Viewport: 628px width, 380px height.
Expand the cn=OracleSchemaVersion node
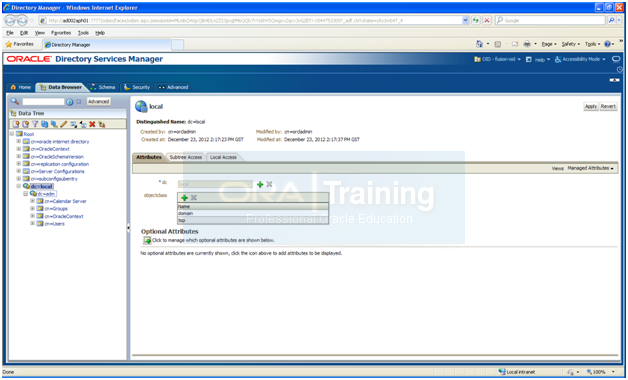(18, 157)
